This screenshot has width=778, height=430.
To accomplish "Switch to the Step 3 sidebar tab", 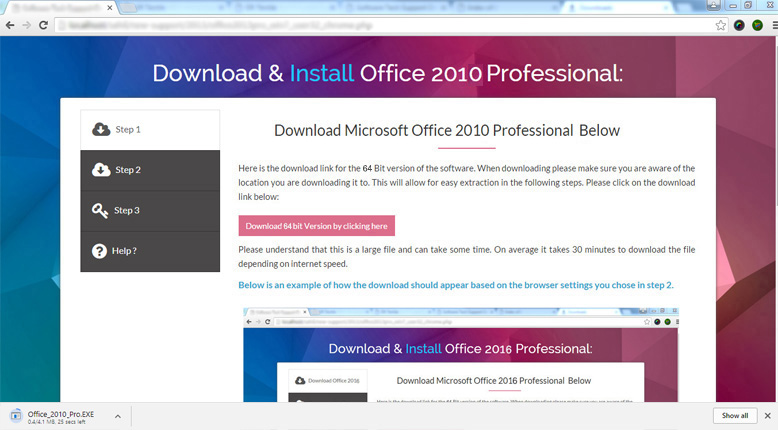I will [x=150, y=211].
